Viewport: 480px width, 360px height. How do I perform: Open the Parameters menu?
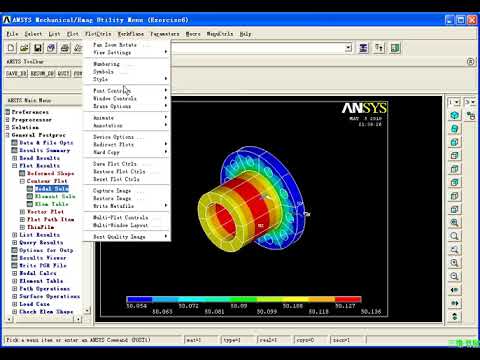(165, 34)
